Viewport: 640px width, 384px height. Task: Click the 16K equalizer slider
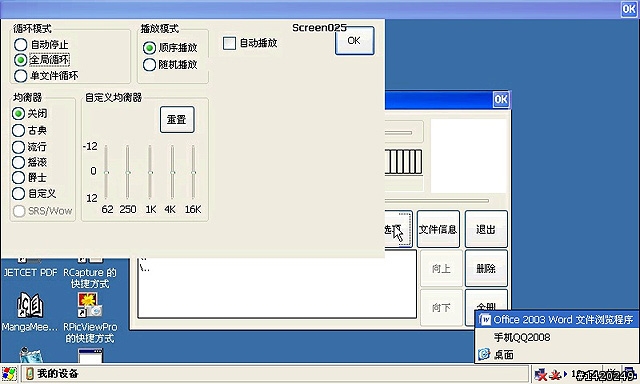[193, 172]
